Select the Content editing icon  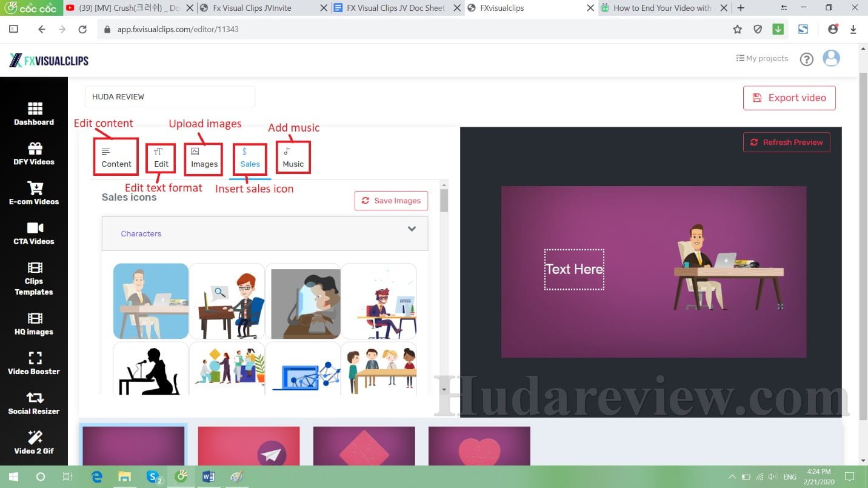(115, 156)
